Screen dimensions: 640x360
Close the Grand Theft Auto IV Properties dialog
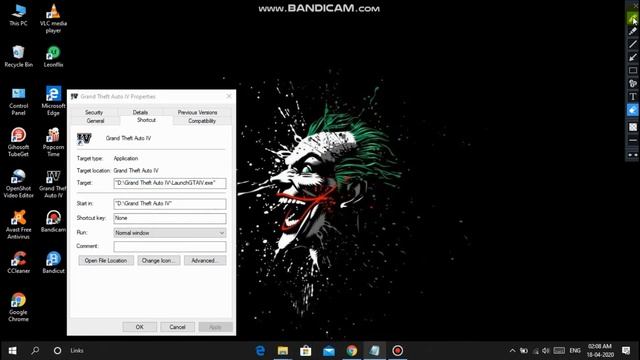pos(229,96)
